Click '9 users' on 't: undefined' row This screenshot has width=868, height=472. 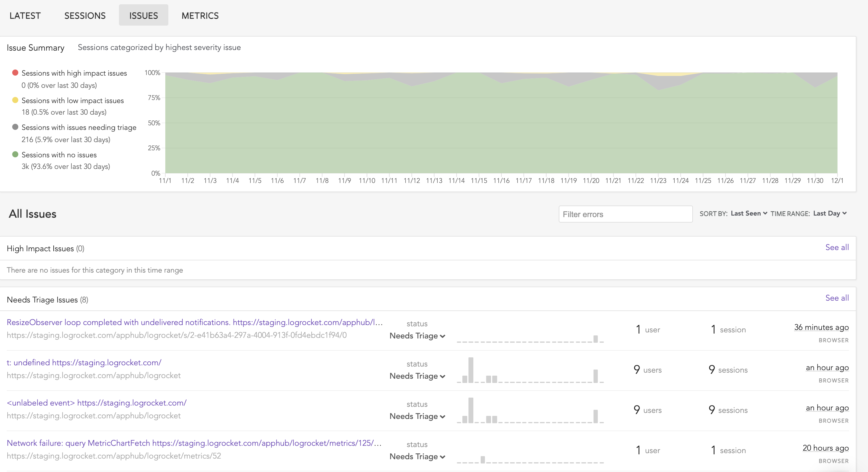(647, 370)
